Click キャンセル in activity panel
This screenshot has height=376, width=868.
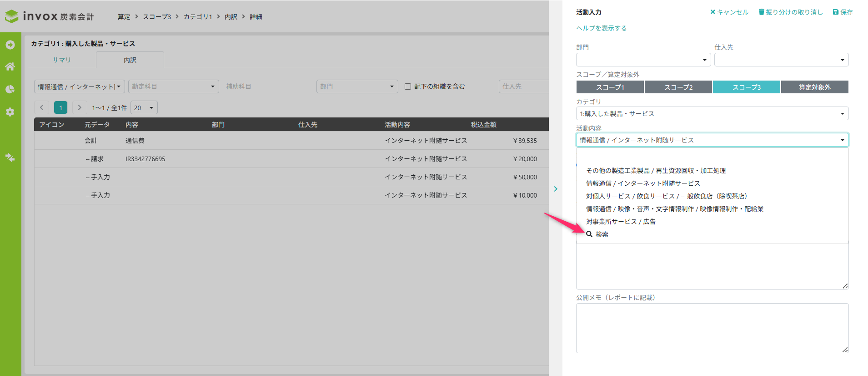pos(729,12)
